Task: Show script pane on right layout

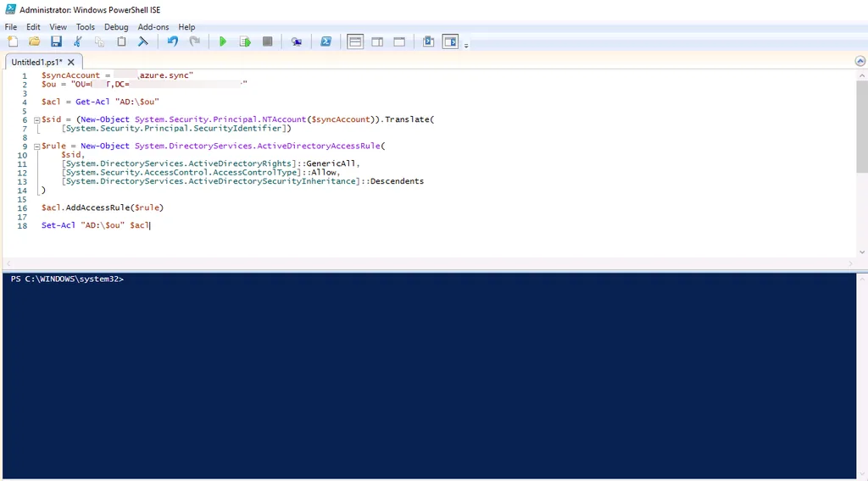Action: [x=377, y=41]
